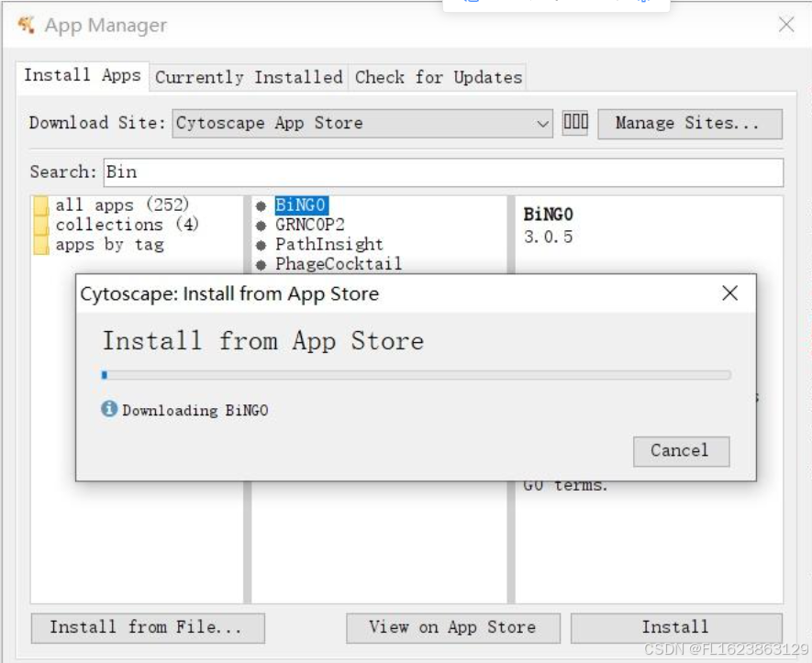Click the Cytoscape App Manager title icon

click(26, 25)
